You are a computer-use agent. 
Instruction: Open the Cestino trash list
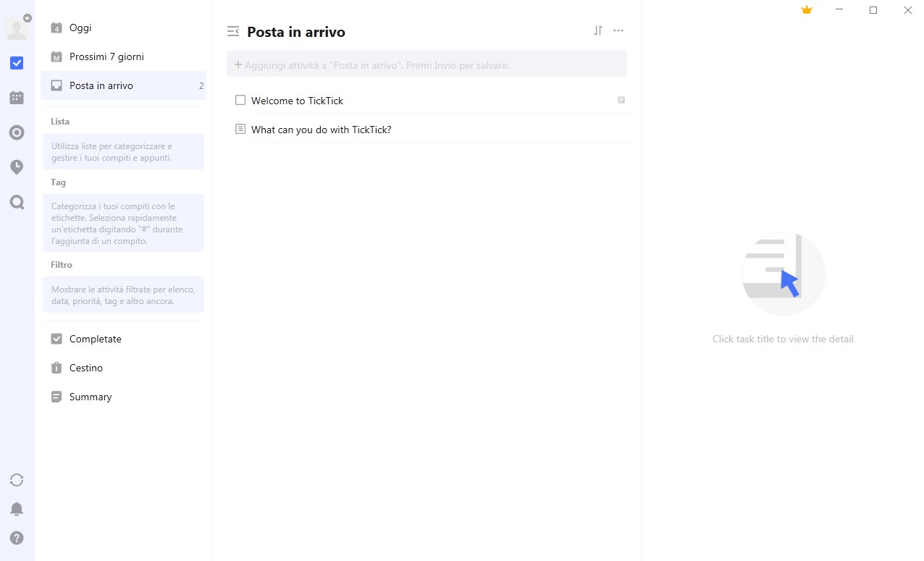click(123, 368)
